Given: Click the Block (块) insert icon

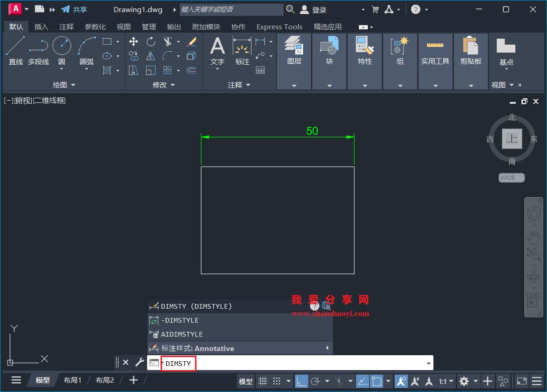Looking at the screenshot, I should pyautogui.click(x=329, y=47).
